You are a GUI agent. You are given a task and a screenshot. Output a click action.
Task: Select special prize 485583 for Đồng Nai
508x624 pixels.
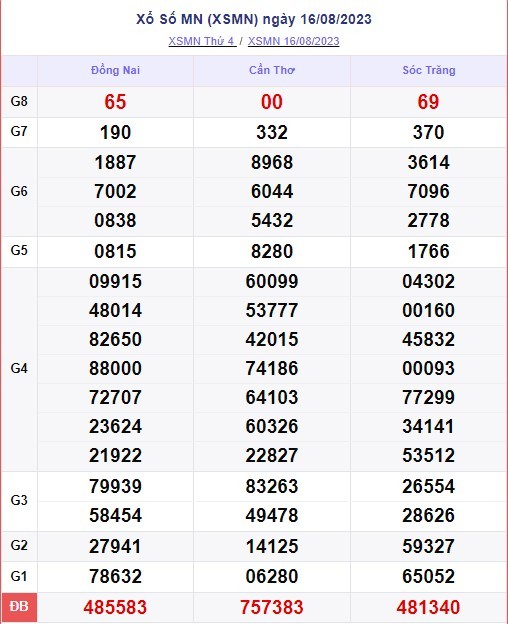pyautogui.click(x=115, y=608)
